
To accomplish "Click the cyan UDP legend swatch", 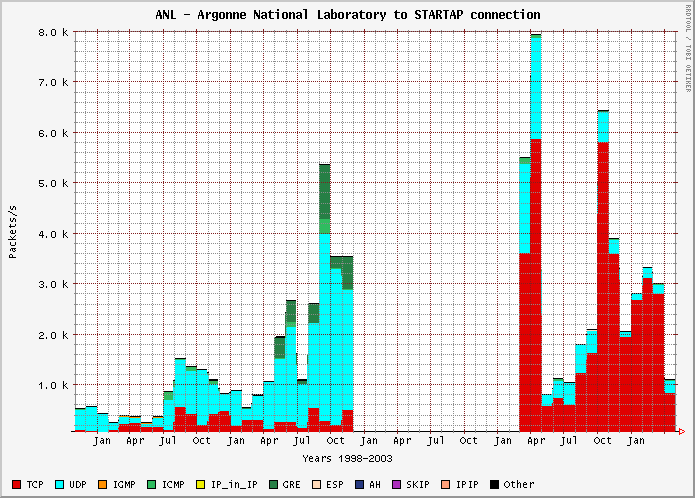I will tap(59, 484).
